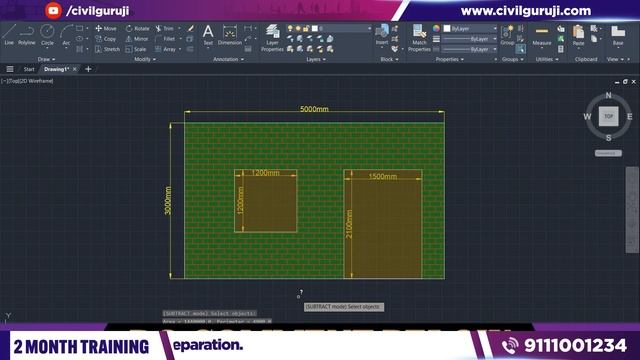Restore the drawing viewport window
640x360 pixels.
point(625,82)
